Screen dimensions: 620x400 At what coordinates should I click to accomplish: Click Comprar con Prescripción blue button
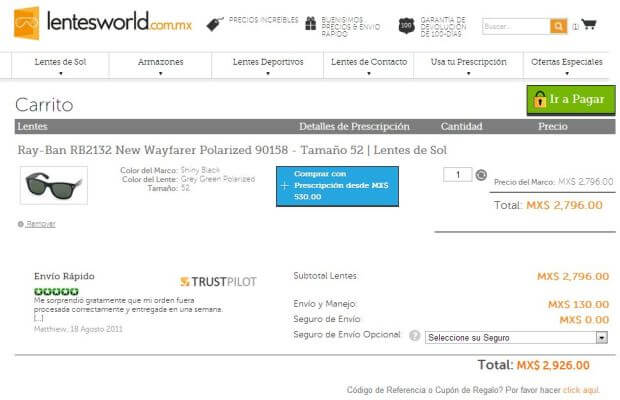[337, 186]
